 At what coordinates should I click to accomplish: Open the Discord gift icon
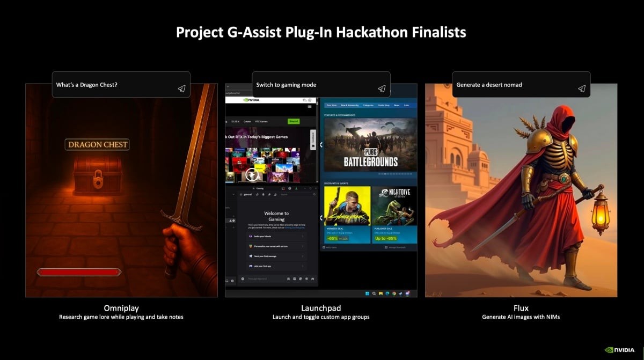pyautogui.click(x=288, y=279)
